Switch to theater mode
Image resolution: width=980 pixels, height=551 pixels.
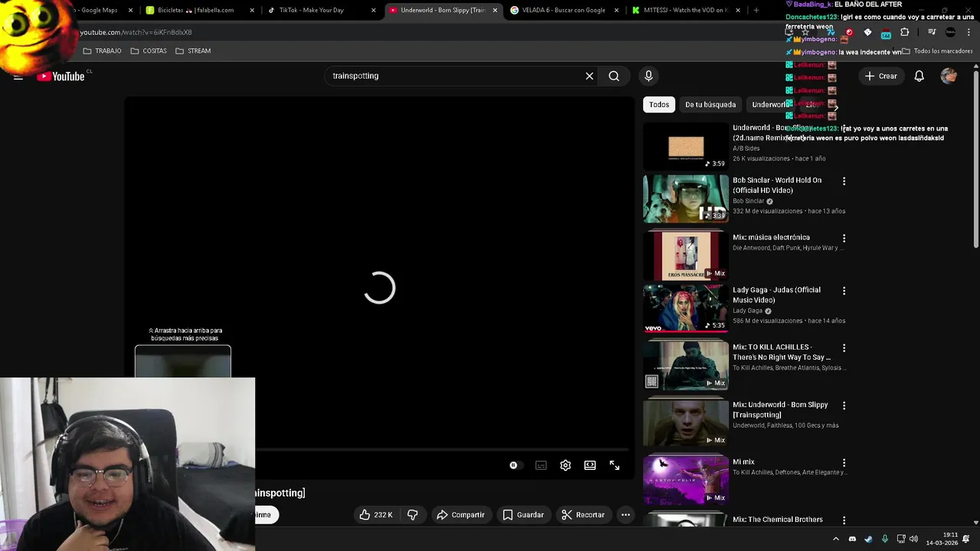590,465
